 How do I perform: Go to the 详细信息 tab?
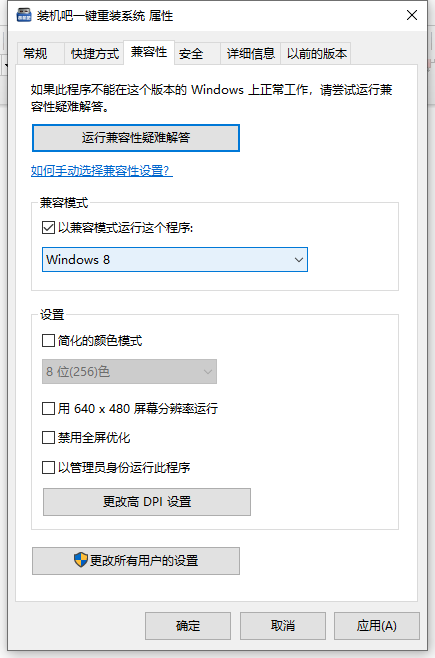[250, 54]
